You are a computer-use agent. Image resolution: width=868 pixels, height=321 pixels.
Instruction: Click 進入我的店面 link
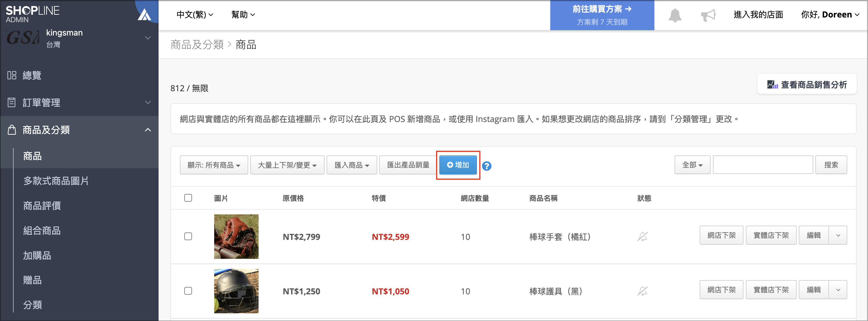758,15
